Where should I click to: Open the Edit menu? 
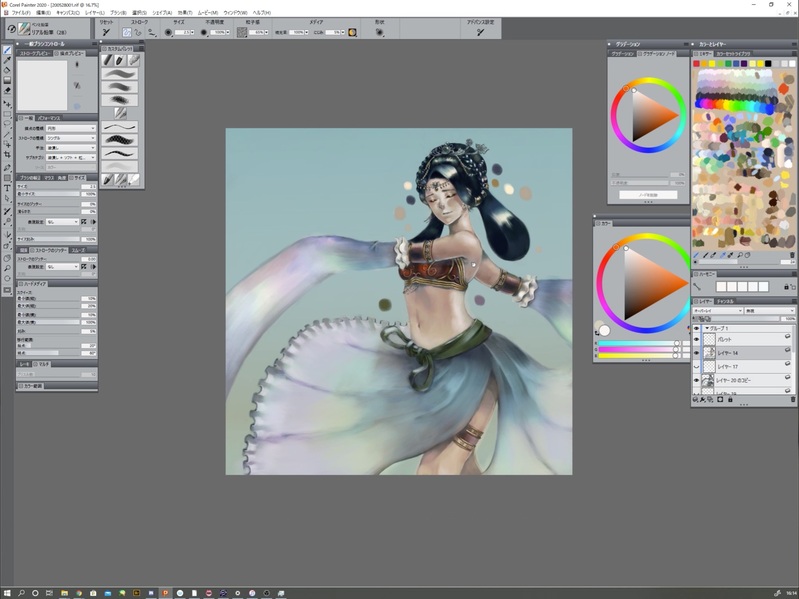click(43, 12)
